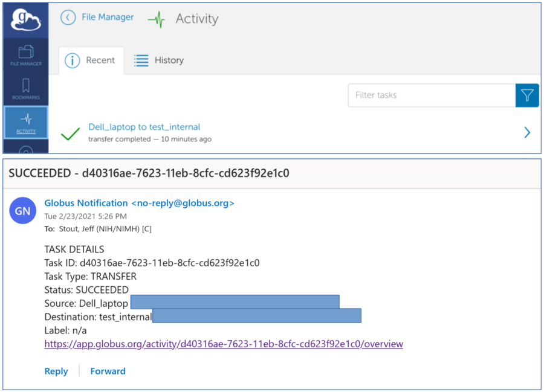
Task: Click the funnel filter icon button
Action: (527, 95)
